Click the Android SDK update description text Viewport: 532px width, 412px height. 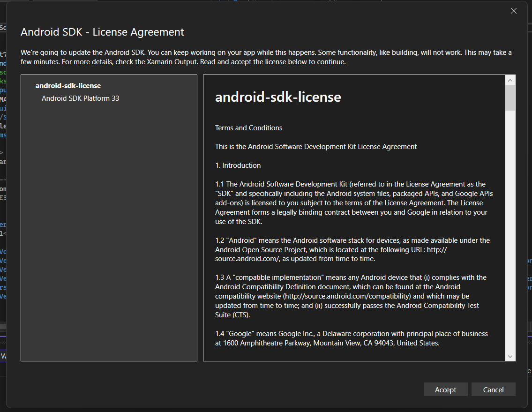pyautogui.click(x=266, y=57)
